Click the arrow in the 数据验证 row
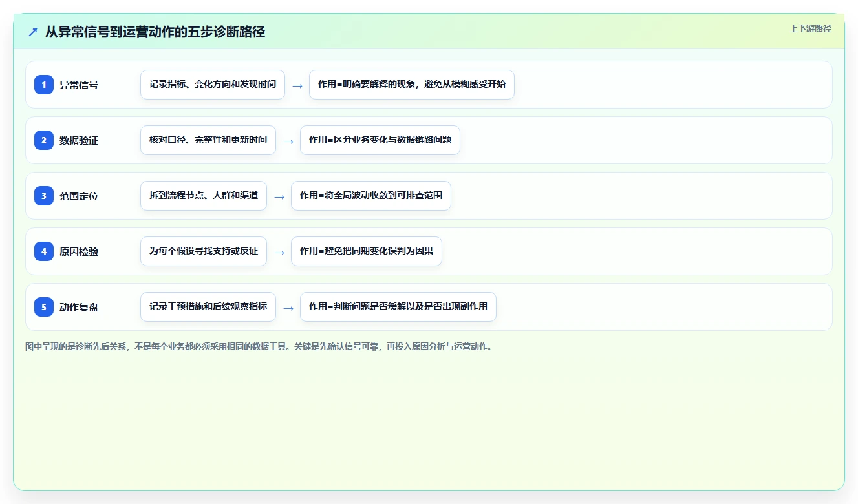Viewport: 858px width, 504px height. [288, 141]
